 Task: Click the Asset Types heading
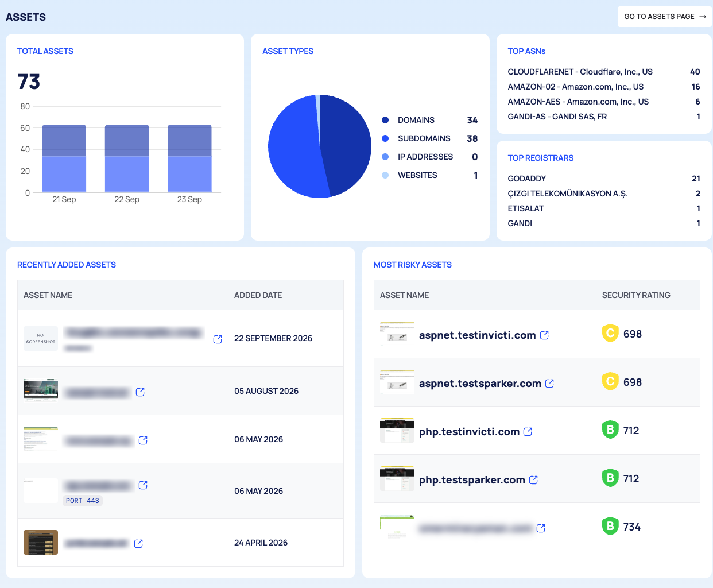point(288,51)
